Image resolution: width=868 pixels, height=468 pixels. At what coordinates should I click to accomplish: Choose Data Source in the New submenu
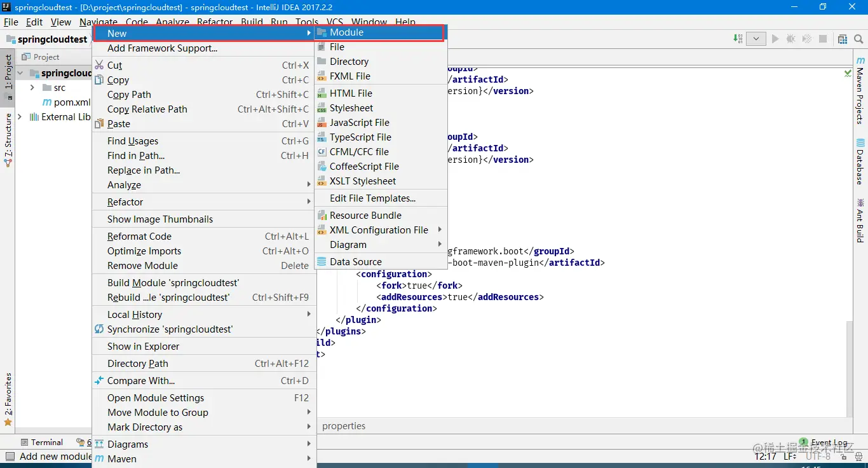[x=381, y=262]
